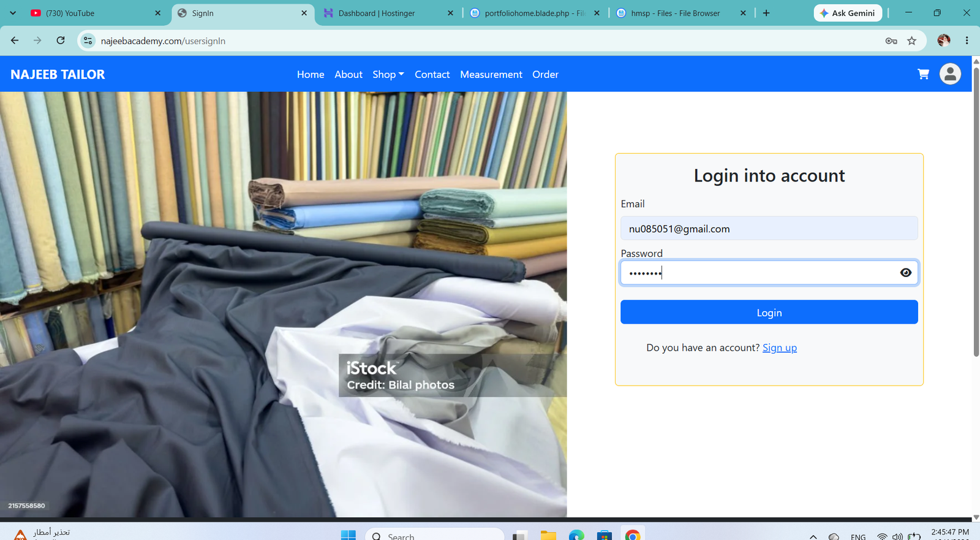The width and height of the screenshot is (980, 540).
Task: Close the Dashboard | Hostinger tab
Action: click(x=450, y=13)
